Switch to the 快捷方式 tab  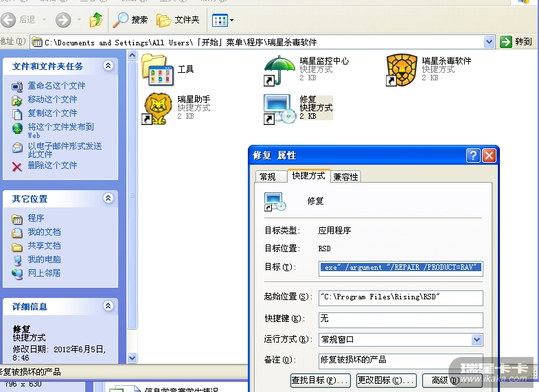(309, 176)
